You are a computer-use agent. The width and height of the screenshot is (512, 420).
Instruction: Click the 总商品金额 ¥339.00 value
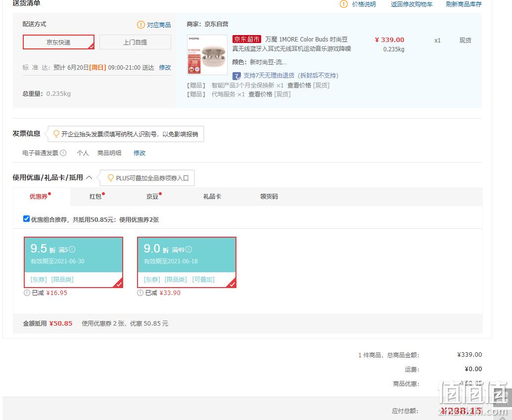point(469,354)
